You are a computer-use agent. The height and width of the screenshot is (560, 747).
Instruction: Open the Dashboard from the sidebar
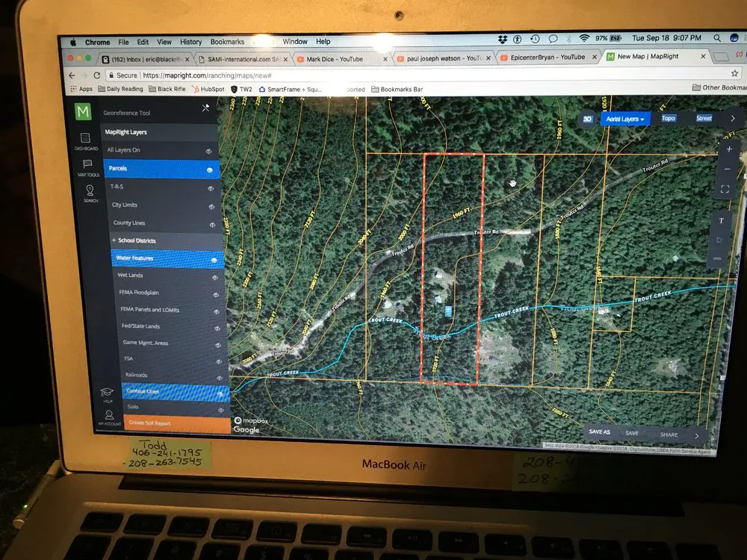[x=86, y=141]
